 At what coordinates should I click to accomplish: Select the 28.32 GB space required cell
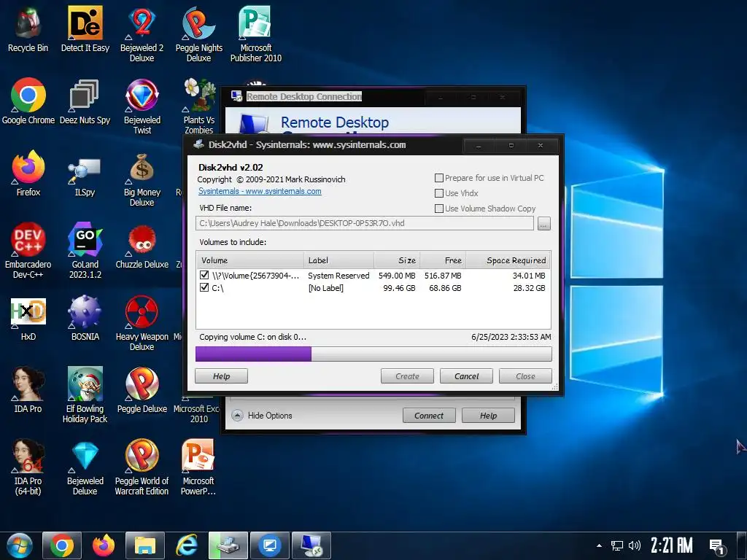tap(529, 287)
